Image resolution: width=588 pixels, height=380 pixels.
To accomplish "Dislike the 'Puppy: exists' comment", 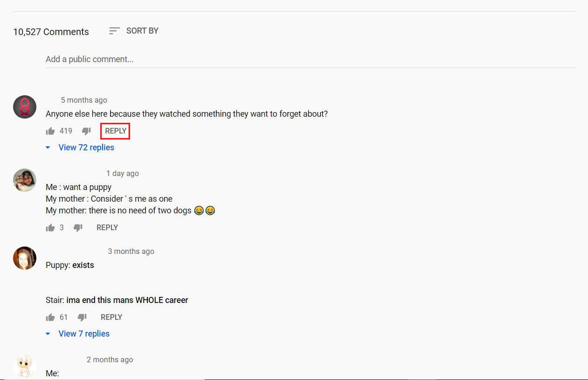I will (82, 317).
